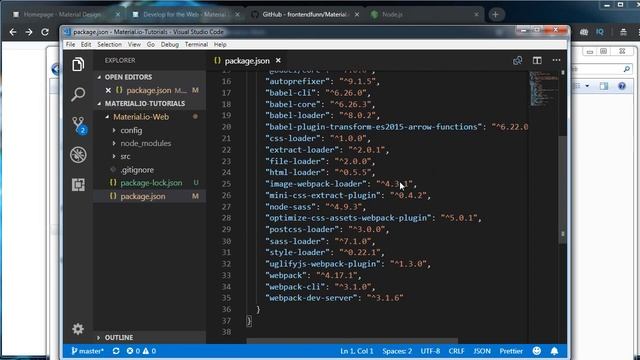Expand the node_modules folder
Screen dimensions: 640x360
149,143
